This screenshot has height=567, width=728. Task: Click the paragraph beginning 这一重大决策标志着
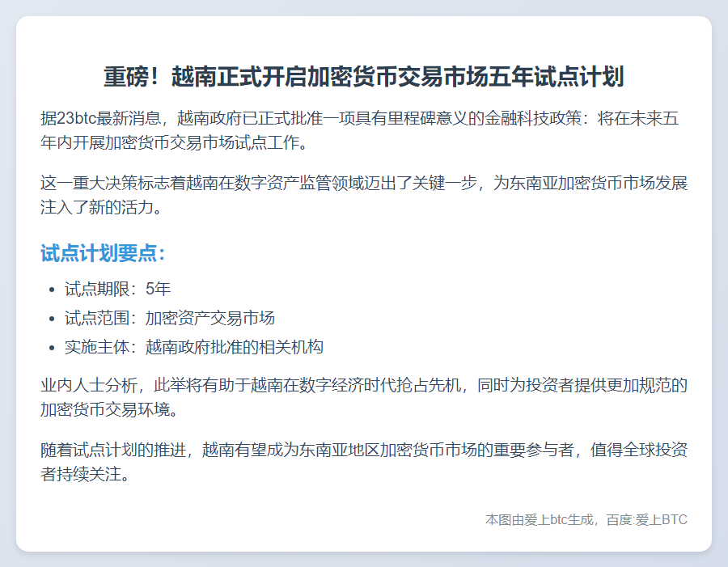[x=364, y=195]
